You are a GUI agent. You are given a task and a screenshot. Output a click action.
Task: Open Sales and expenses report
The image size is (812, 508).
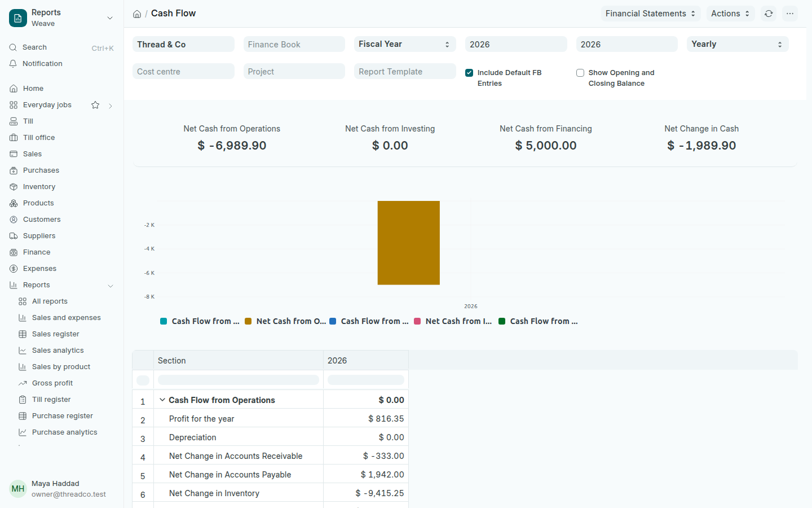pos(66,318)
